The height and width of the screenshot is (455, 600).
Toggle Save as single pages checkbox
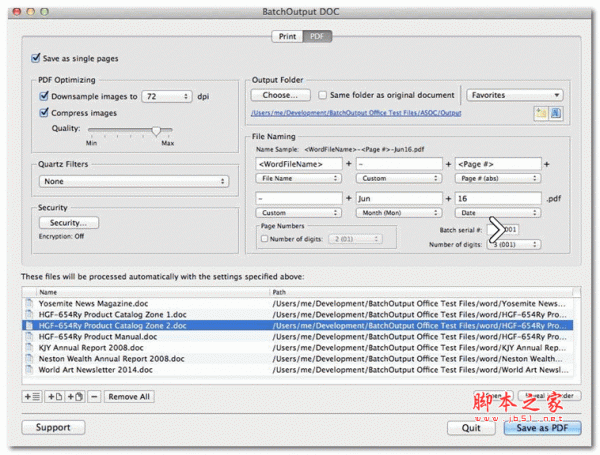click(x=36, y=58)
